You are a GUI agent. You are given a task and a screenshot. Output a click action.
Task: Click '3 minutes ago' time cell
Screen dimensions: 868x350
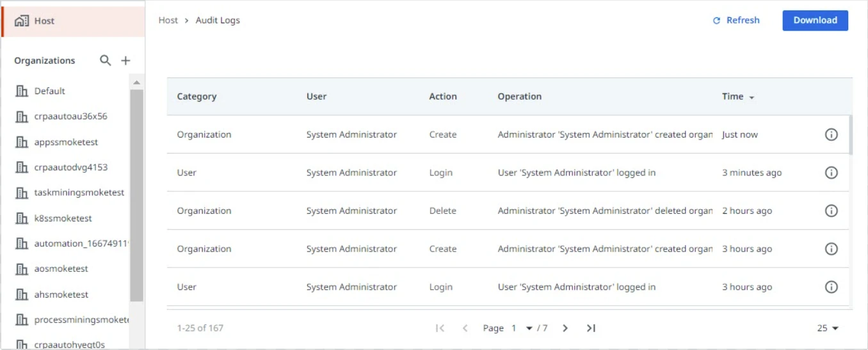tap(751, 173)
